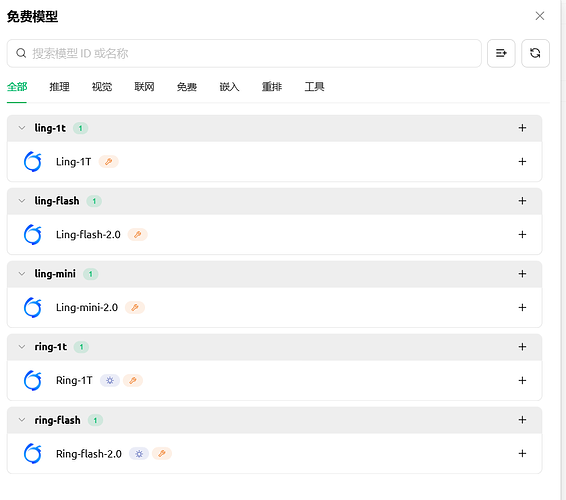Viewport: 566px width, 500px height.
Task: Add whole ling-1t group with plus
Action: (x=522, y=128)
